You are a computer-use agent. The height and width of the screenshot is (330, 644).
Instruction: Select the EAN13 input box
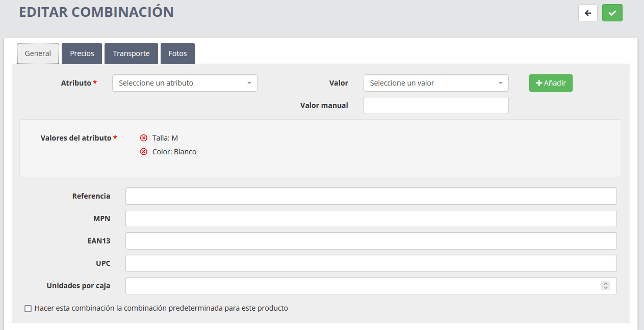click(371, 241)
